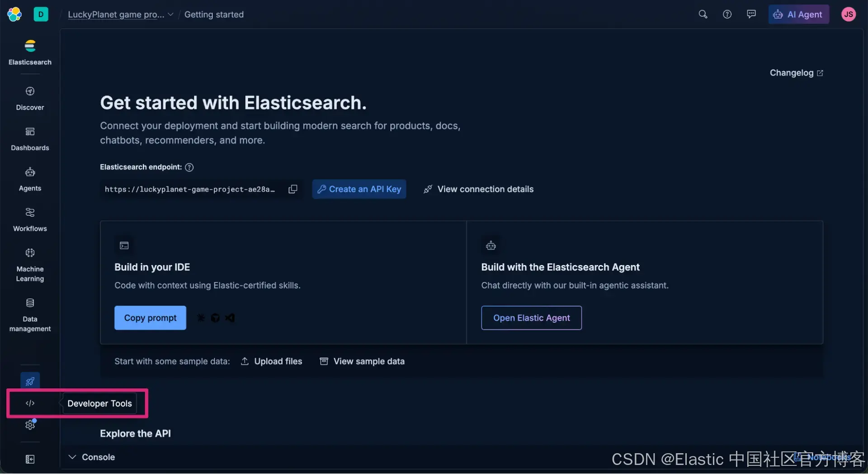Open View connection details
Viewport: 868px width, 474px height.
point(478,189)
